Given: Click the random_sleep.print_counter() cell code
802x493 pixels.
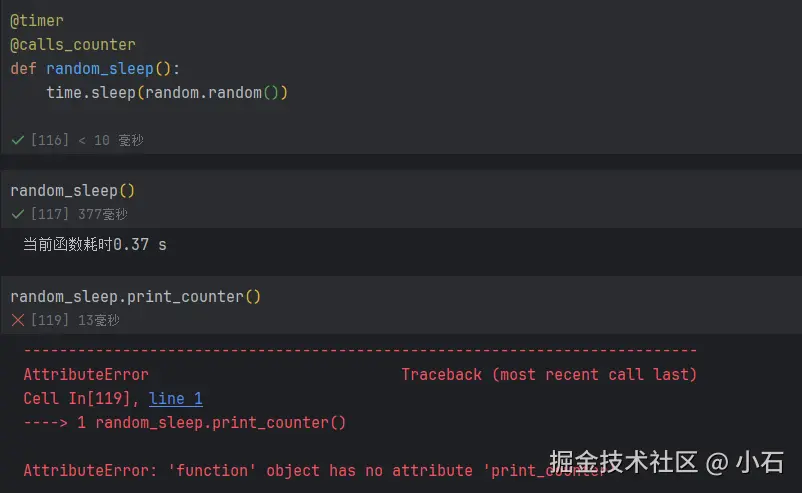Looking at the screenshot, I should click(x=136, y=297).
